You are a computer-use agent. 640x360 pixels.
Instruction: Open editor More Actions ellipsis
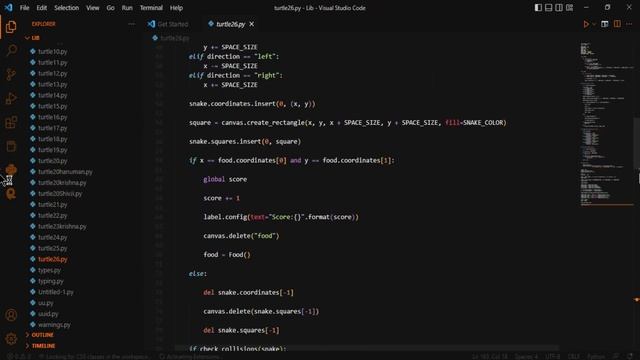(x=629, y=24)
